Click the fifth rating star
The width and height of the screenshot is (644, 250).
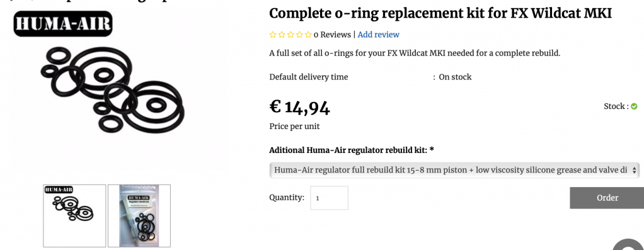click(x=308, y=35)
